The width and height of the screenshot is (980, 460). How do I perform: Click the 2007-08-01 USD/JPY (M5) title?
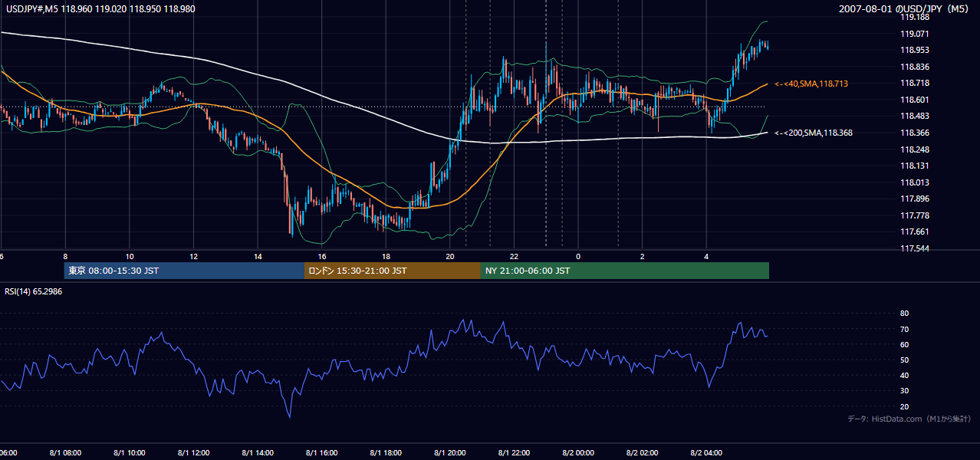(x=905, y=9)
